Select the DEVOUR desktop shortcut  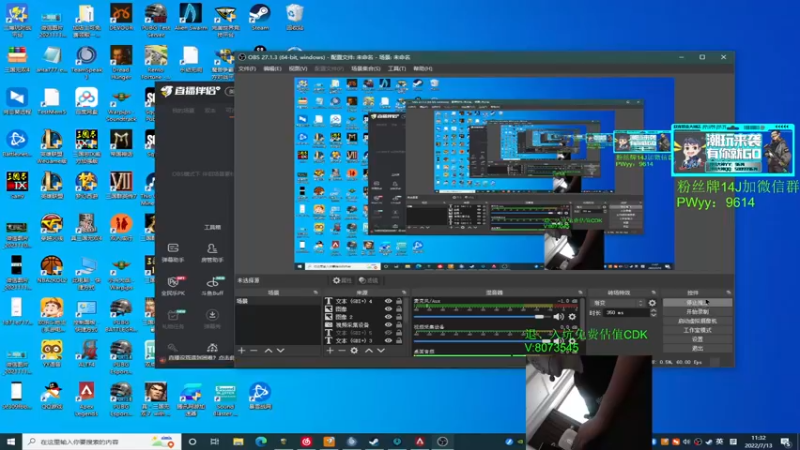[121, 17]
